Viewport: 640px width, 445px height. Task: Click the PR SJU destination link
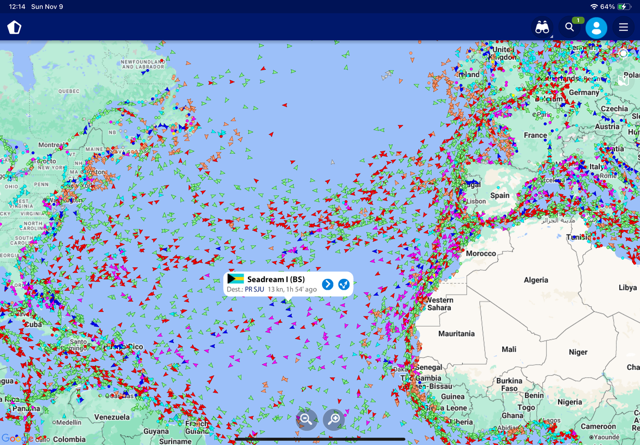tap(254, 290)
